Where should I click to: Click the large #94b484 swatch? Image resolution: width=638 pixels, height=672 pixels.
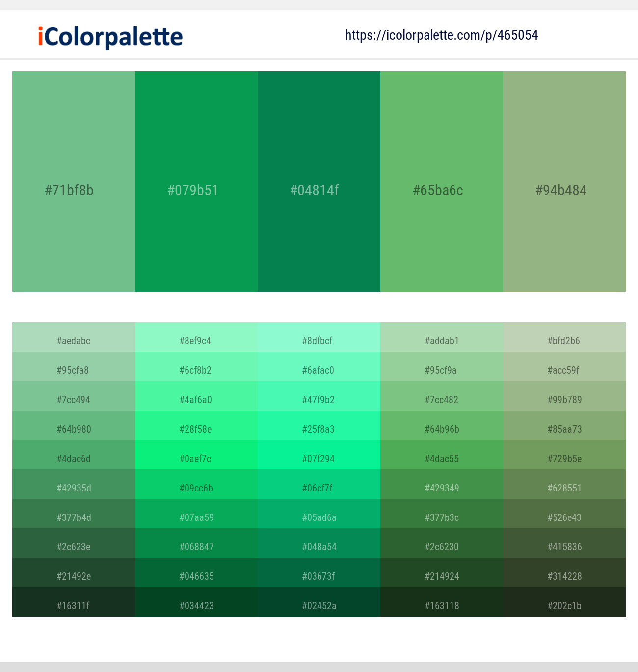[x=564, y=181]
